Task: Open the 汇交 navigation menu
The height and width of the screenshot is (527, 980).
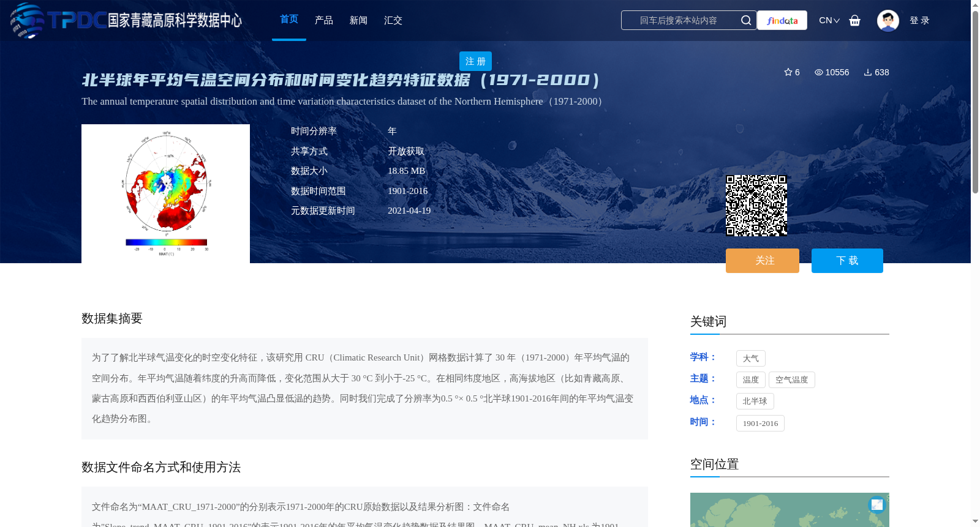Action: (393, 20)
